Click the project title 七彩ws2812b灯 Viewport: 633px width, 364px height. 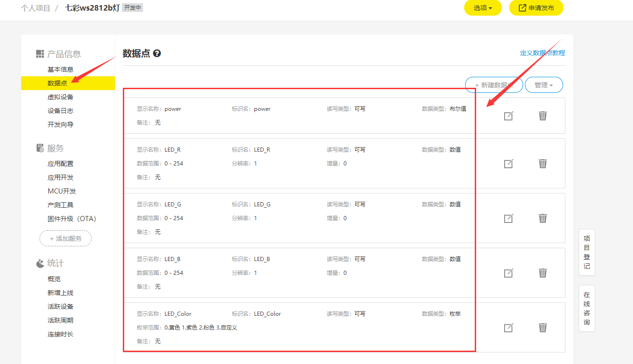point(92,8)
